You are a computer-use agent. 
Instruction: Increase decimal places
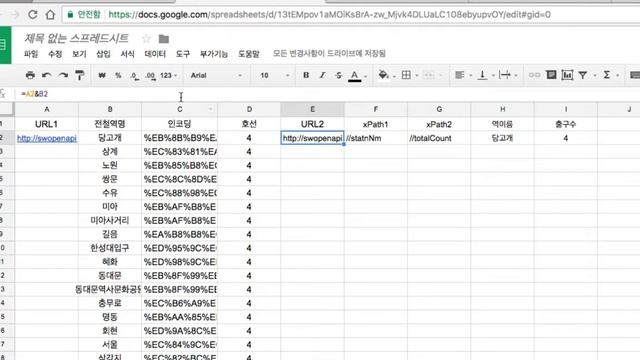(150, 76)
